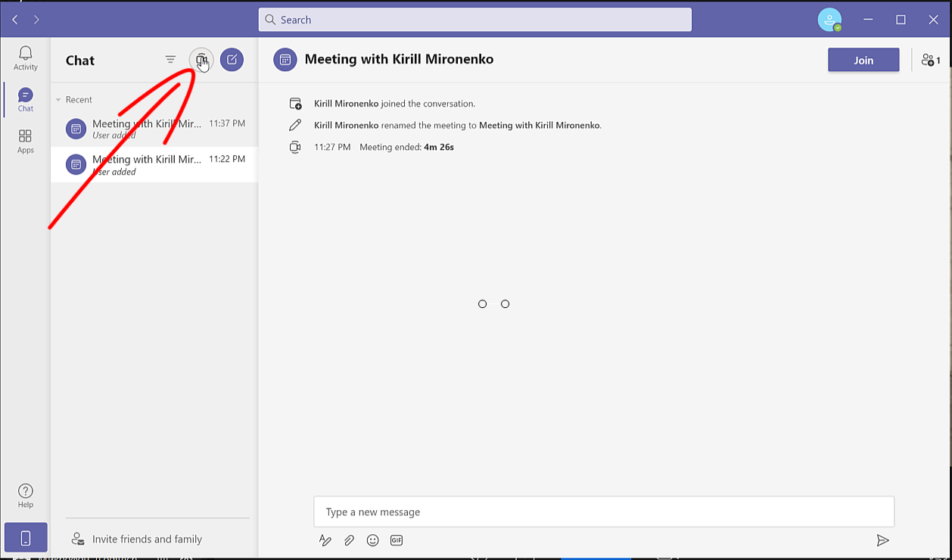The image size is (952, 560).
Task: Switch to the Chat section in the sidebar
Action: click(25, 98)
